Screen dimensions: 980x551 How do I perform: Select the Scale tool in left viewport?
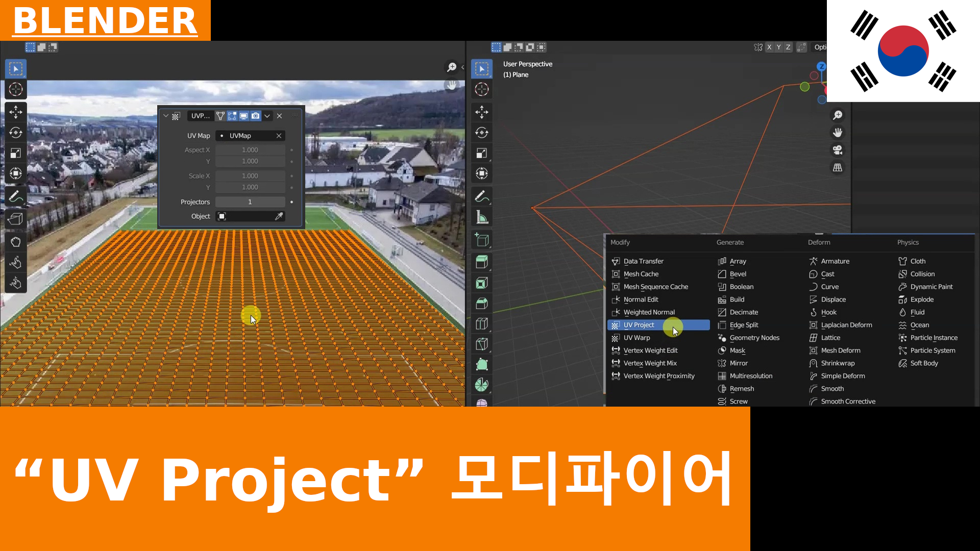tap(16, 153)
